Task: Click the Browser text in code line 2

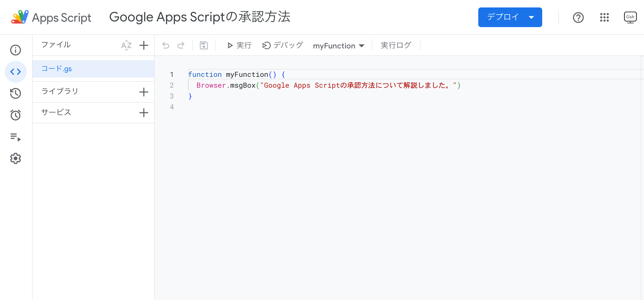Action: click(211, 85)
